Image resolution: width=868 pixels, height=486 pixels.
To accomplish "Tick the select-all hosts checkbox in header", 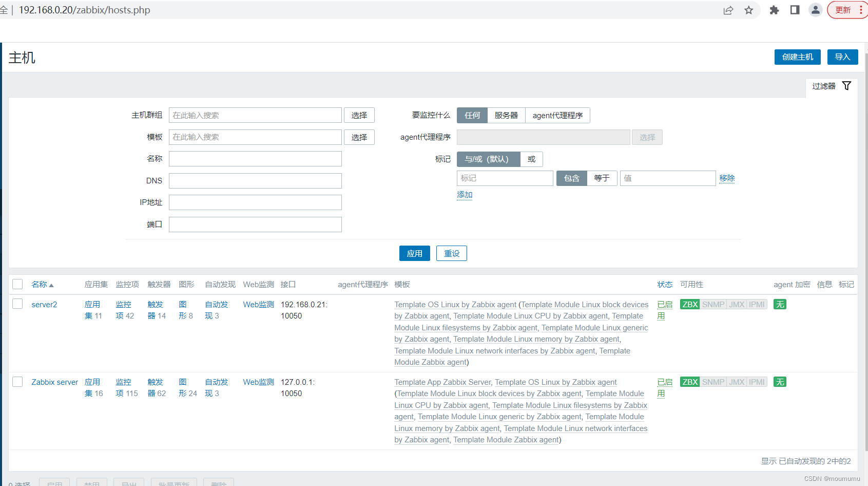I will (17, 284).
